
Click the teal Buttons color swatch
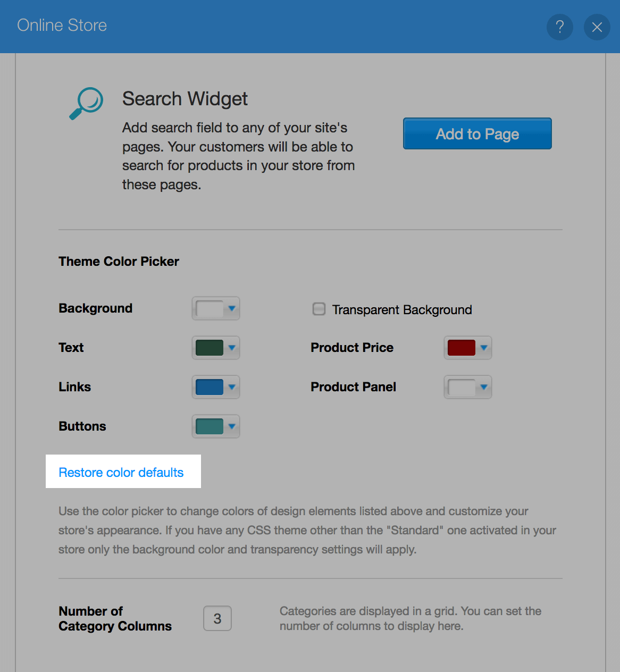pos(210,426)
